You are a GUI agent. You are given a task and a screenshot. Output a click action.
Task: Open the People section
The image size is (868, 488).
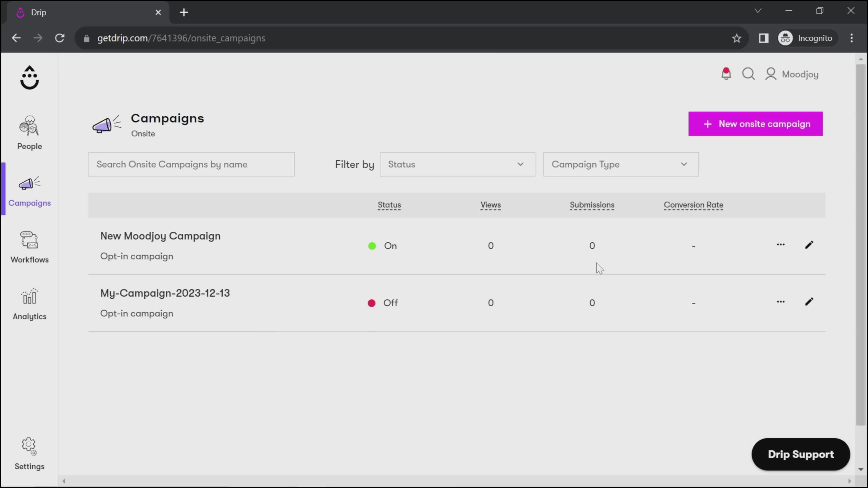point(30,133)
